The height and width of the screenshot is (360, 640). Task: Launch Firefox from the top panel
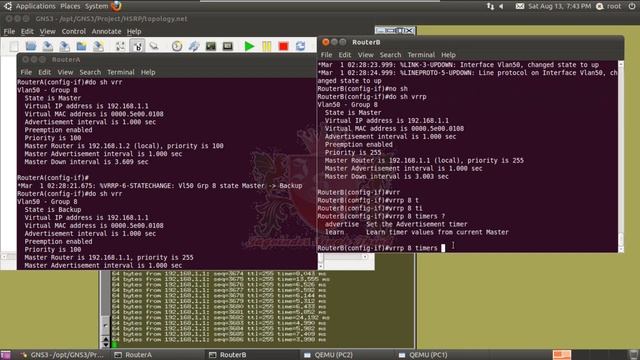[x=116, y=6]
